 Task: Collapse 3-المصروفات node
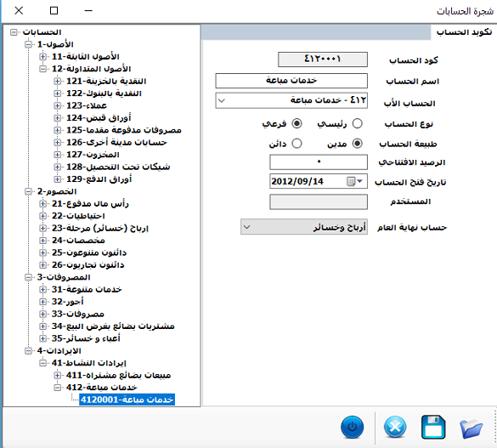(28, 277)
